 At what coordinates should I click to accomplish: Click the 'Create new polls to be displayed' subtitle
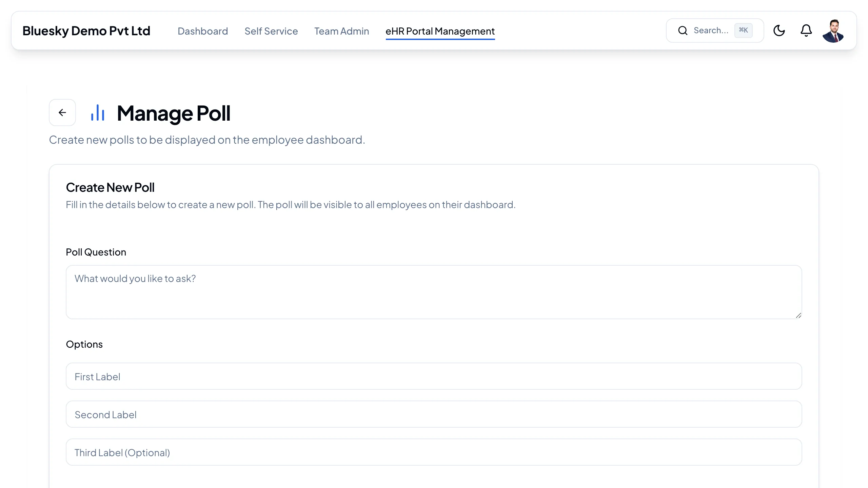pyautogui.click(x=207, y=140)
